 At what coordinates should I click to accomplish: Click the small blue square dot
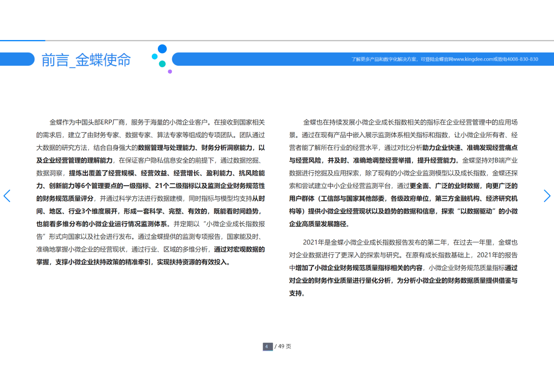[x=155, y=56]
